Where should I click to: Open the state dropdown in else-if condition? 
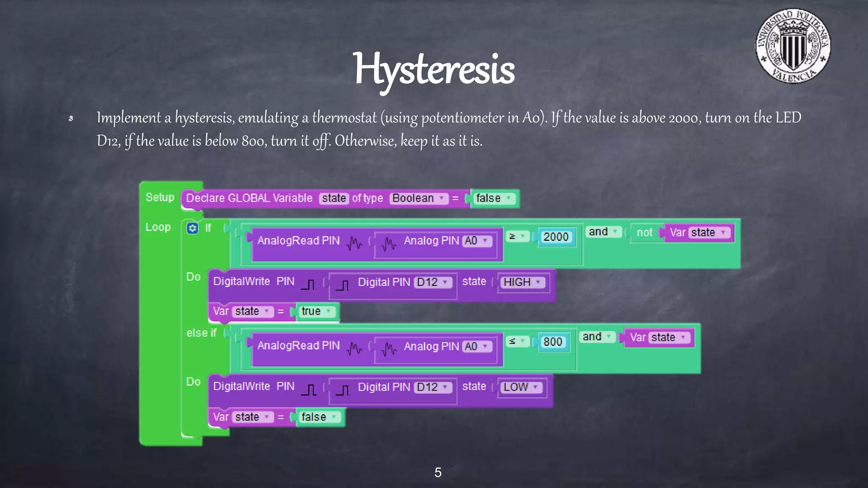(x=670, y=338)
